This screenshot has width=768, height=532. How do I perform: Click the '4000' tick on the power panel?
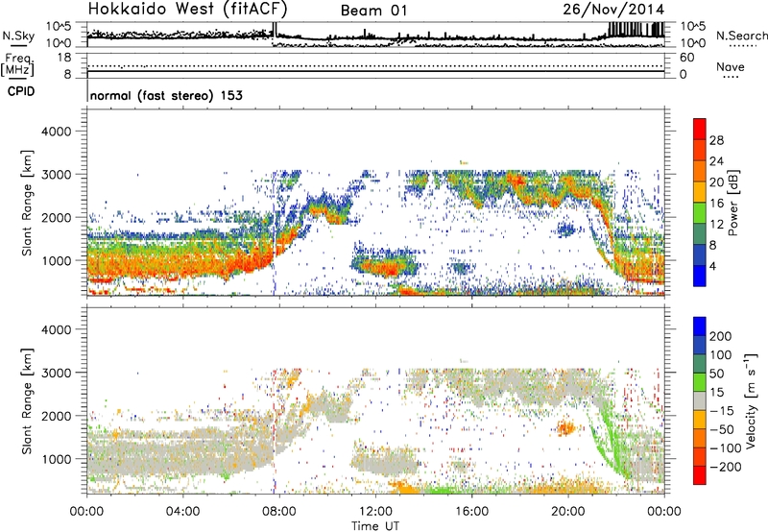56,131
